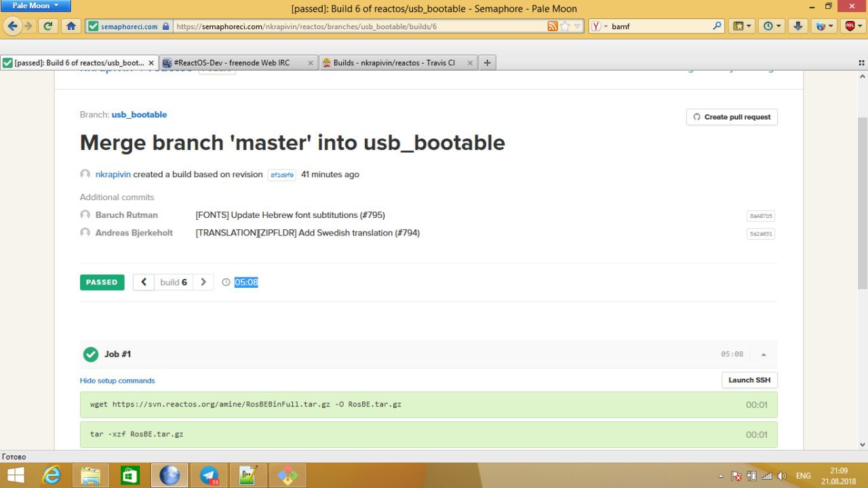The width and height of the screenshot is (868, 488).
Task: Open the nkrapivin user link
Action: (113, 174)
